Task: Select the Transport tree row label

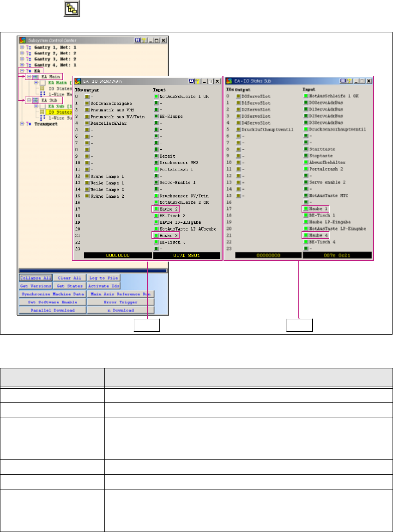Action: pos(46,124)
